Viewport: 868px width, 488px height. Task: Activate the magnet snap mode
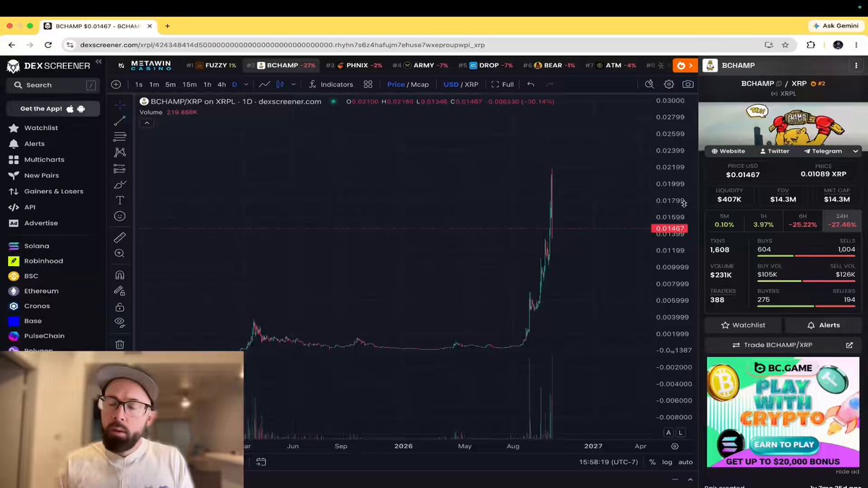click(x=120, y=275)
